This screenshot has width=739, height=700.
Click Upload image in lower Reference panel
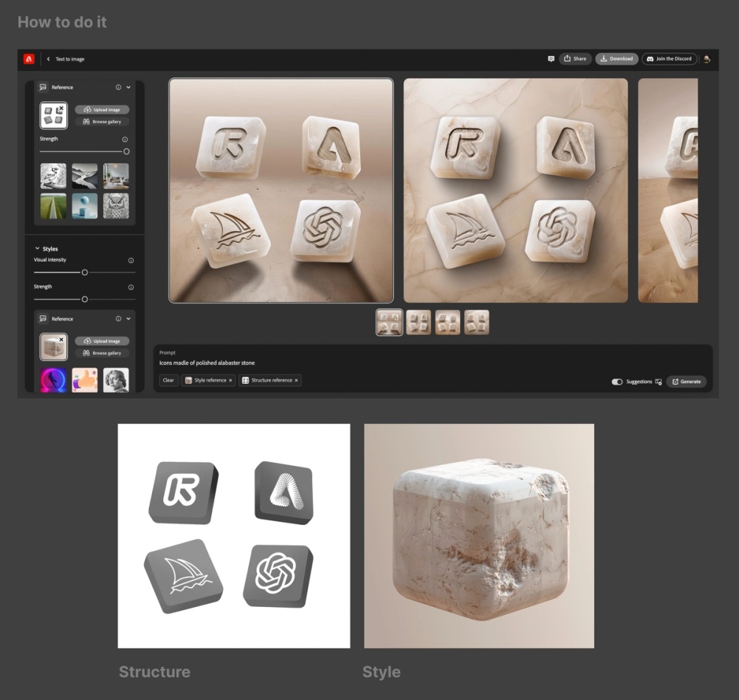coord(102,341)
